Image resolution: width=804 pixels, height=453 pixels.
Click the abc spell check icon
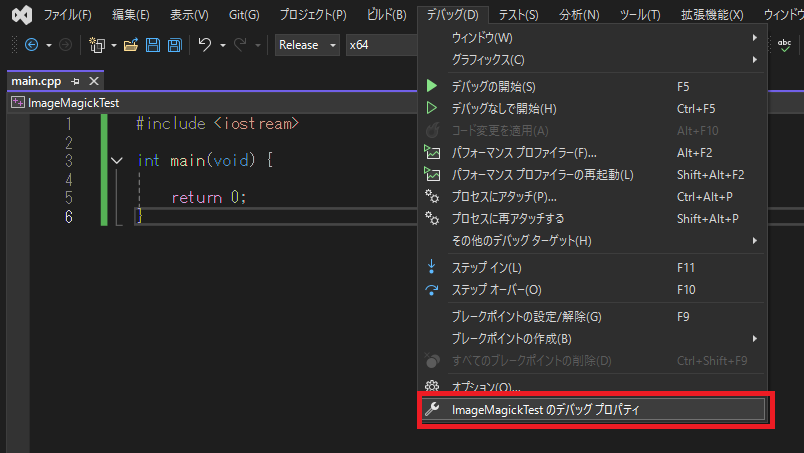coord(785,45)
